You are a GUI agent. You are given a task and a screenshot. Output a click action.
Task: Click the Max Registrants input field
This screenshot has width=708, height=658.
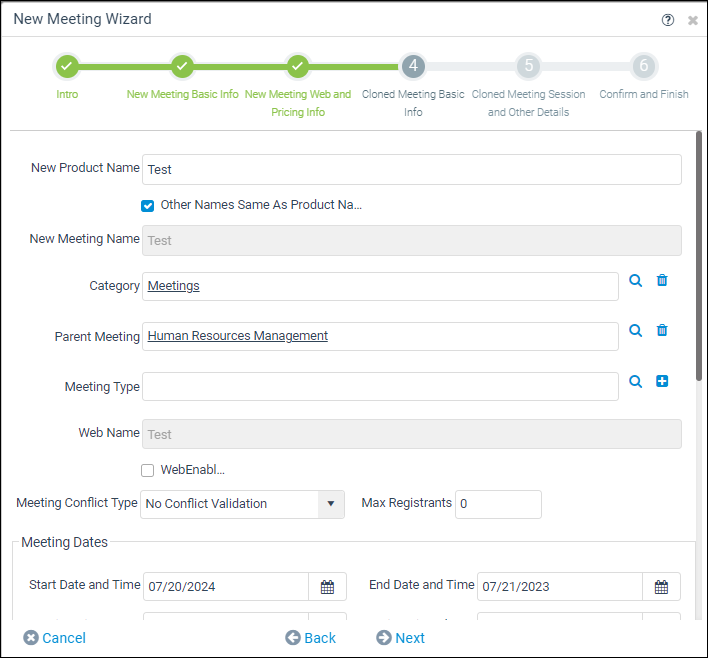[x=498, y=504]
